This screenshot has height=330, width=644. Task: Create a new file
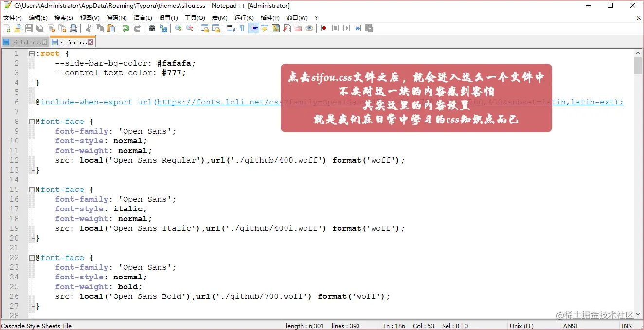tap(6, 28)
